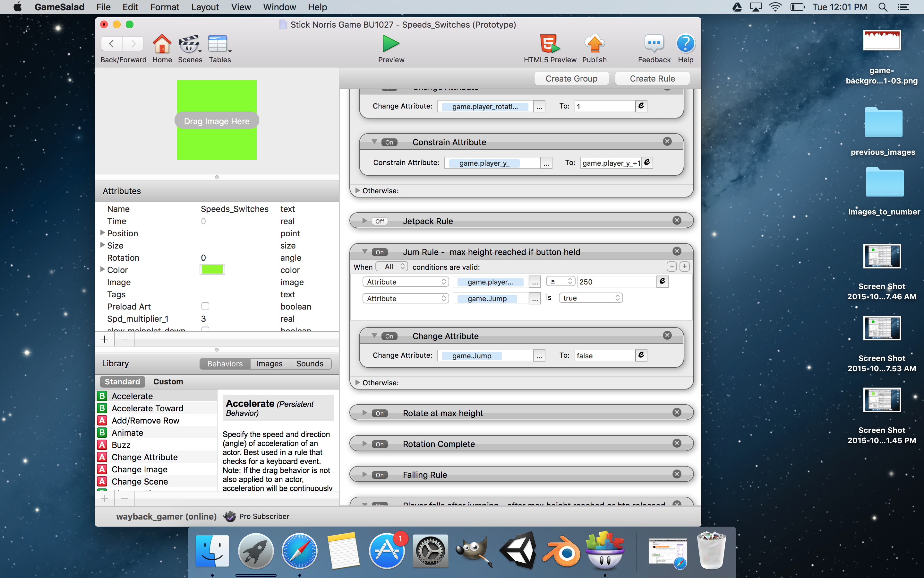924x578 pixels.
Task: Open Unity from the Dock
Action: tap(518, 550)
